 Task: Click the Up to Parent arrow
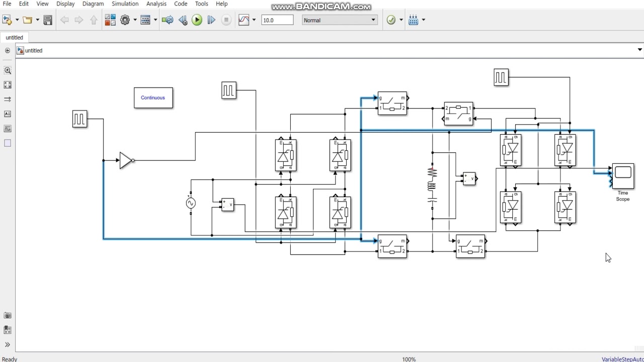94,20
